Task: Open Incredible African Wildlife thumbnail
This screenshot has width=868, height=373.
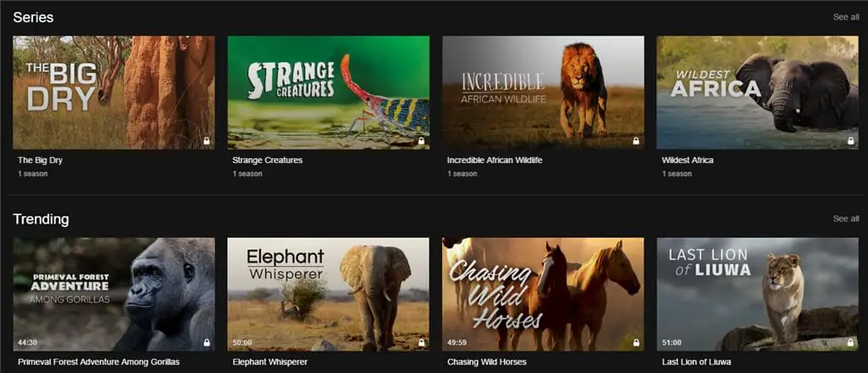Action: click(543, 93)
